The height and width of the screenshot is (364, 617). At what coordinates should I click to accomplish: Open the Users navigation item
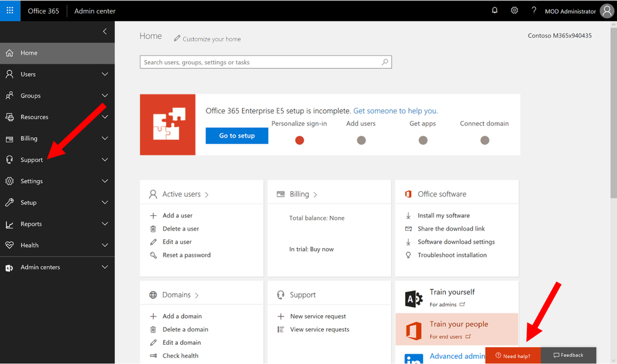tap(57, 74)
